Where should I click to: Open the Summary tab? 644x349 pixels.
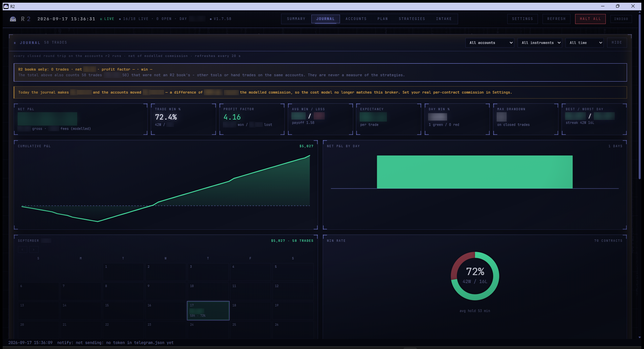pos(296,19)
